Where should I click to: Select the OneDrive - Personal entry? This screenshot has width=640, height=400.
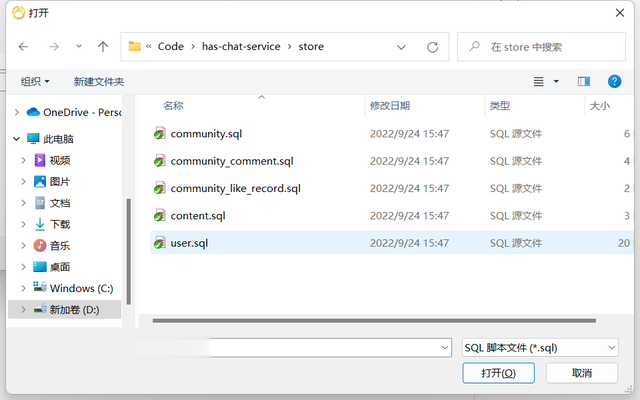(x=74, y=112)
